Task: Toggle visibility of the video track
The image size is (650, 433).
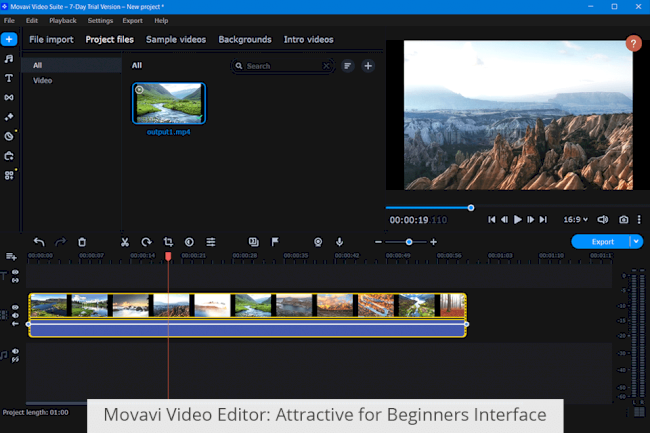Action: click(15, 307)
